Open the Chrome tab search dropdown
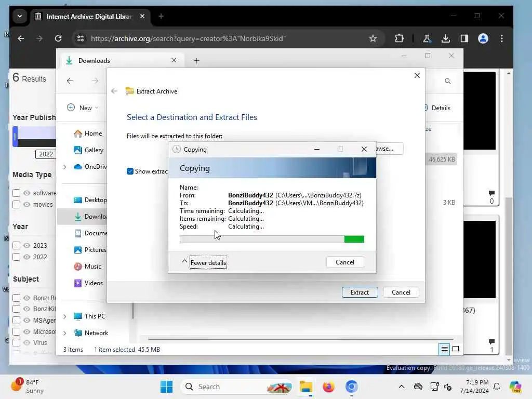 [x=20, y=16]
